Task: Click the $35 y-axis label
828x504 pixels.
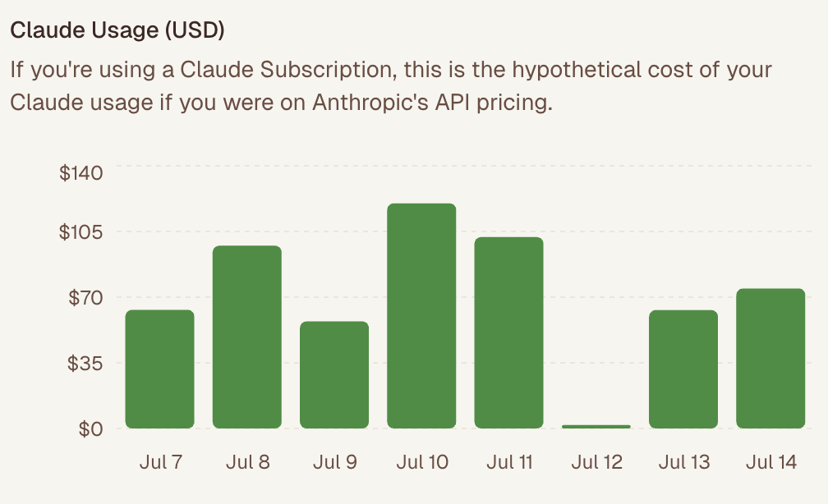Action: 84,363
